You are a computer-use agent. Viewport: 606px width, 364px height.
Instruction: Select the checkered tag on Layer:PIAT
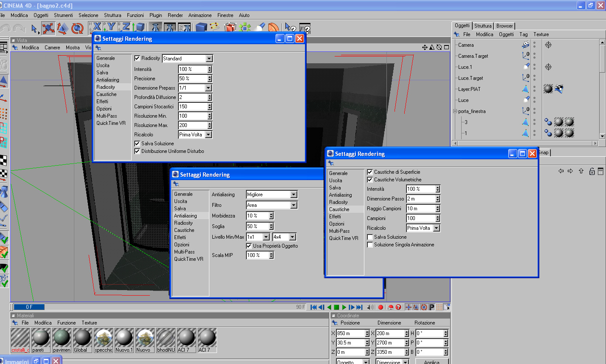[x=559, y=89]
